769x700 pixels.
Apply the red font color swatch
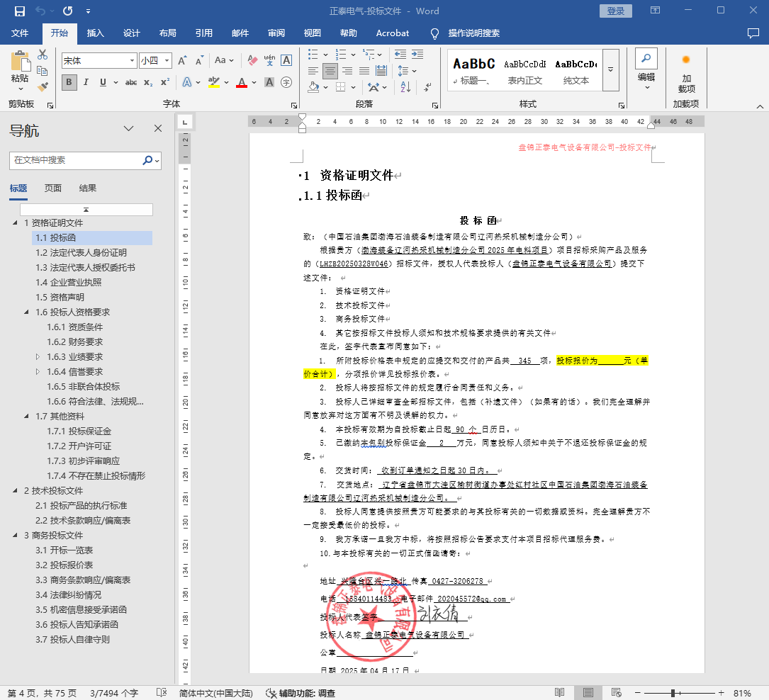tap(242, 82)
